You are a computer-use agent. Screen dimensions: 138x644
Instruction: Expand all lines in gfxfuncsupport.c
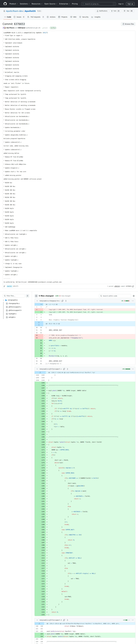(x=67, y=369)
